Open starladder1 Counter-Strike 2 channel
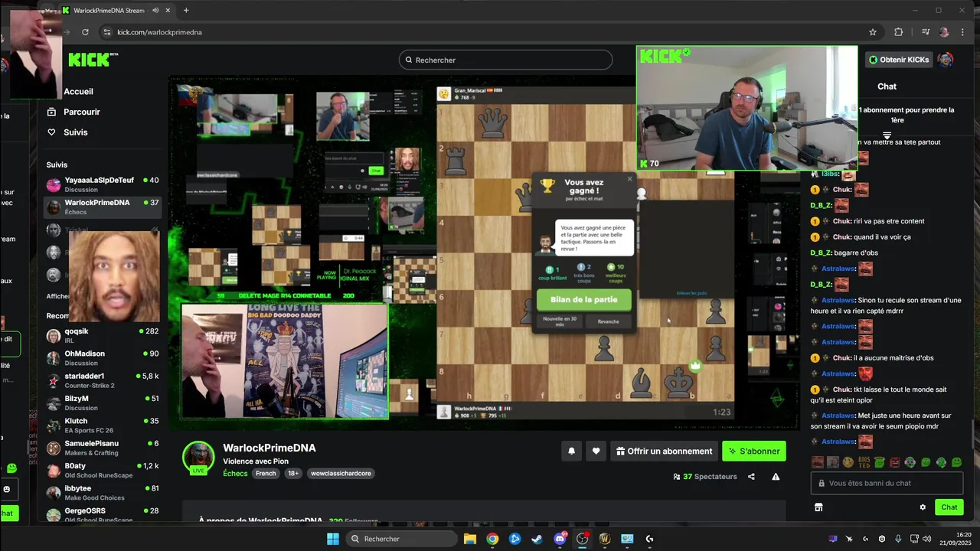 pos(103,380)
